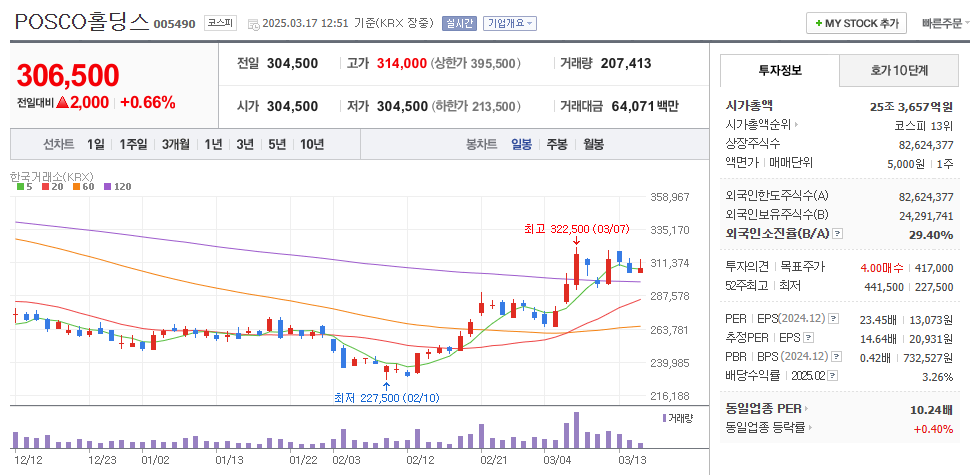The height and width of the screenshot is (475, 974).
Task: Select the 월봉 candle chart
Action: (593, 145)
